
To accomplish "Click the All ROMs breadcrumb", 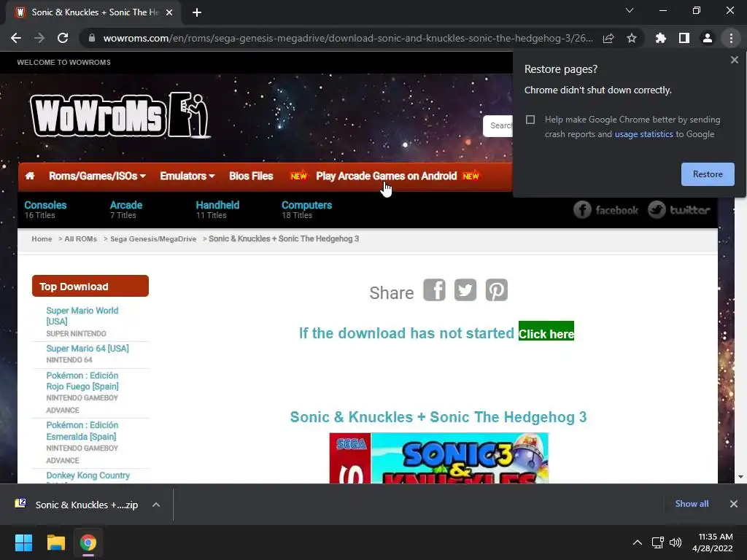I will (80, 239).
